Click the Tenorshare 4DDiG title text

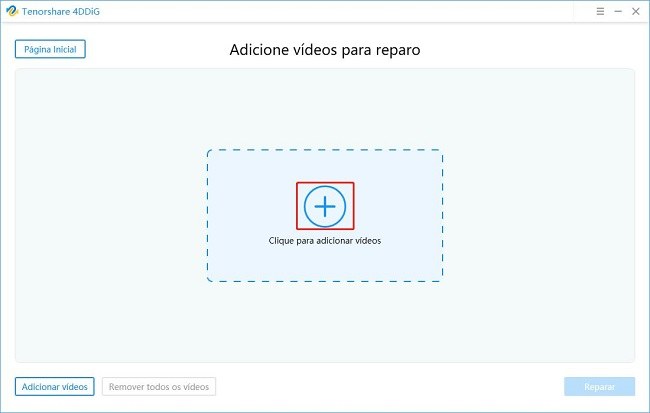pyautogui.click(x=61, y=12)
